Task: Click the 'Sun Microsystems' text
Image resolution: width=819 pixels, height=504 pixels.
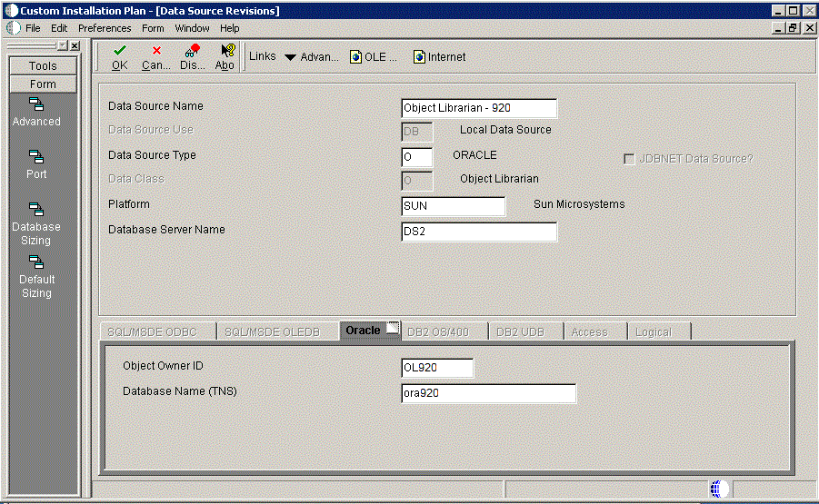Action: coord(579,204)
